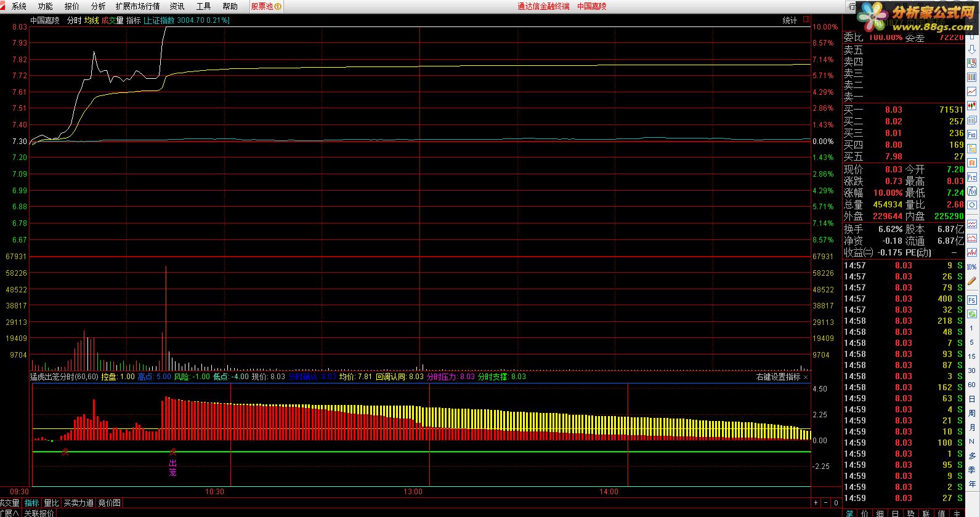This screenshot has height=517, width=980.
Task: Switch to 30-minute period in sidebar
Action: point(972,371)
